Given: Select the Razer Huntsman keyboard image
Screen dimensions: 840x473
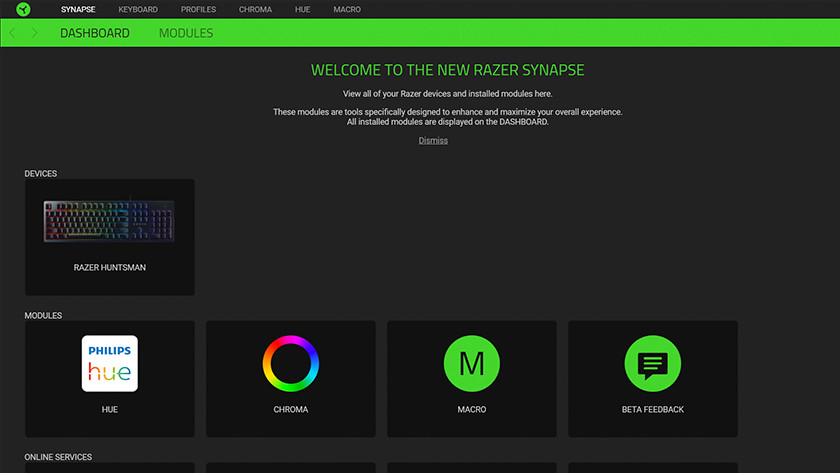Looking at the screenshot, I should point(109,221).
